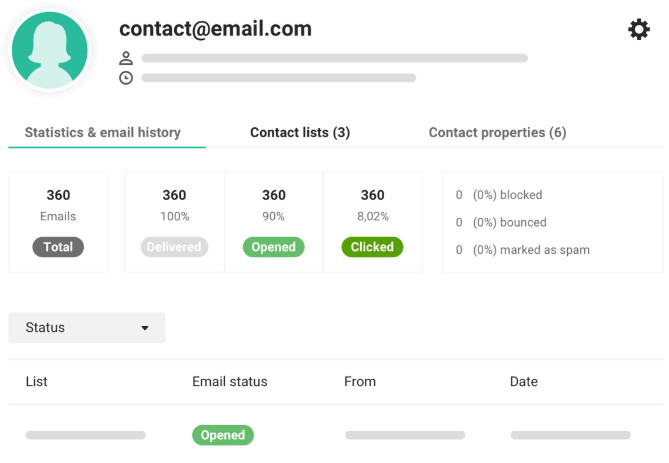Click the green Opened stats badge
The width and height of the screenshot is (669, 463).
(x=273, y=247)
